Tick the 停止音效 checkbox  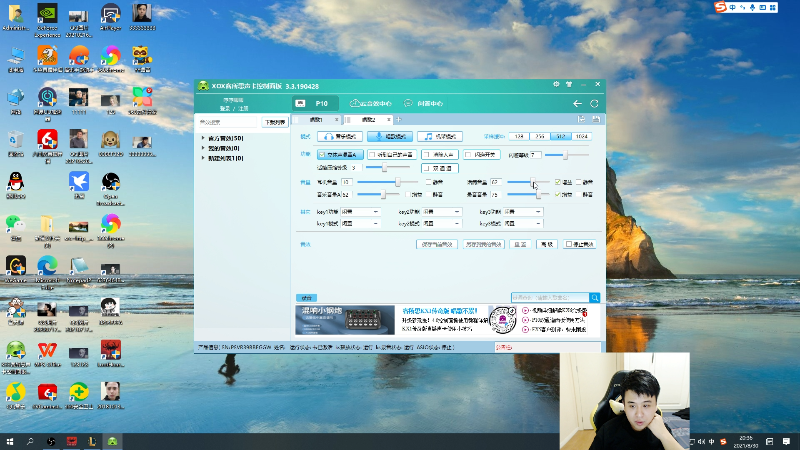point(569,244)
